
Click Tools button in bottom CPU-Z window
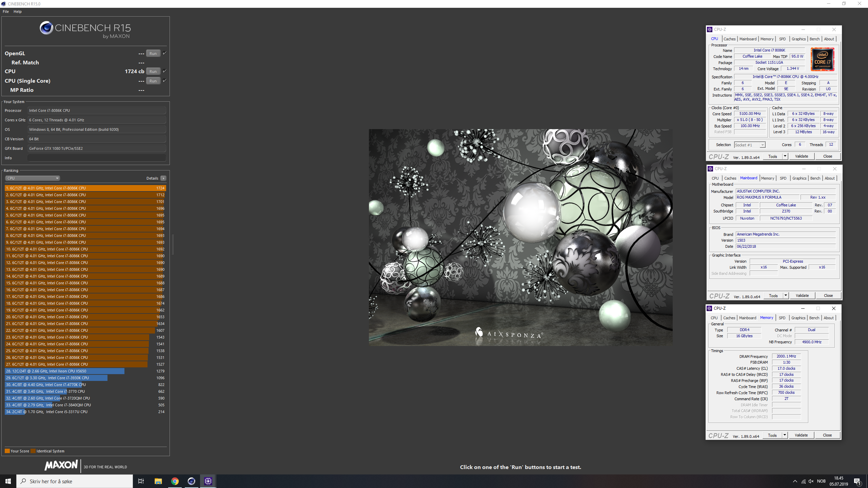(x=772, y=435)
